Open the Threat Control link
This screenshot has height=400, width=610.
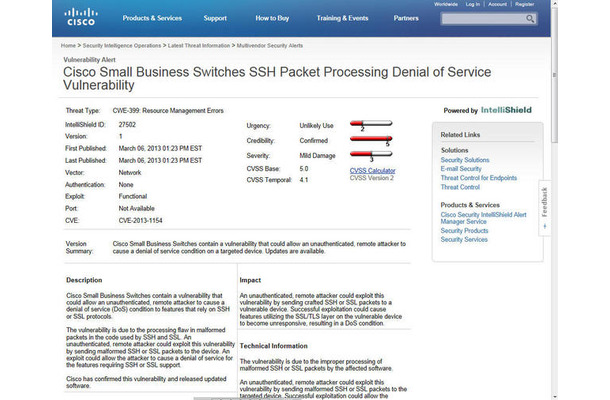[460, 187]
